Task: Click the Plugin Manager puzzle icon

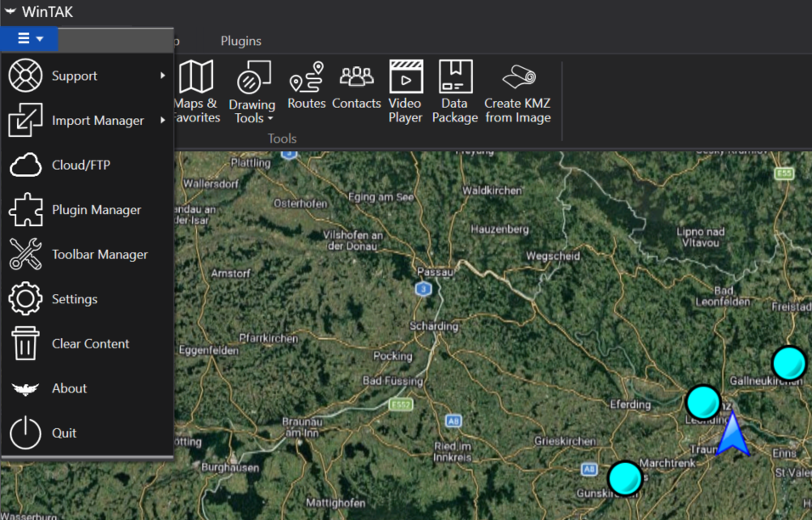Action: click(25, 210)
